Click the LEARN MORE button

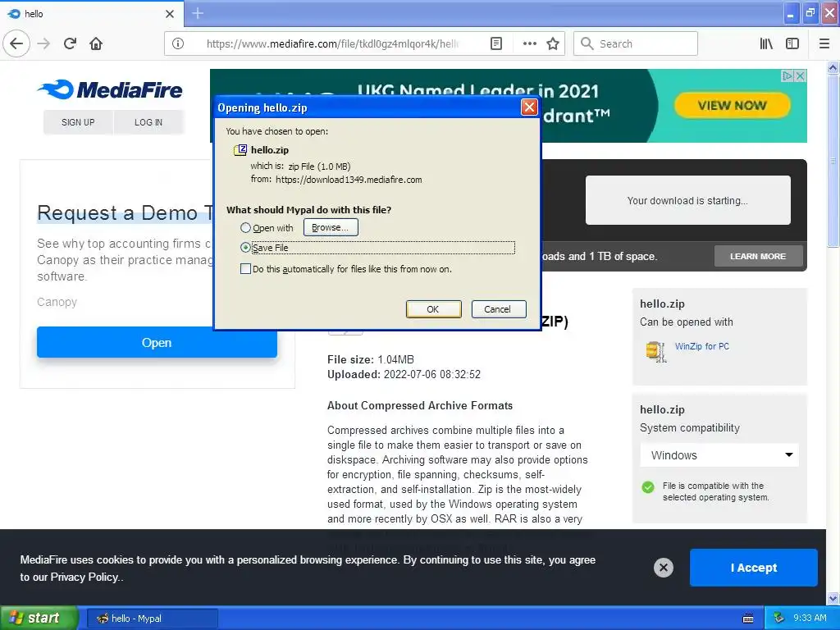[758, 256]
